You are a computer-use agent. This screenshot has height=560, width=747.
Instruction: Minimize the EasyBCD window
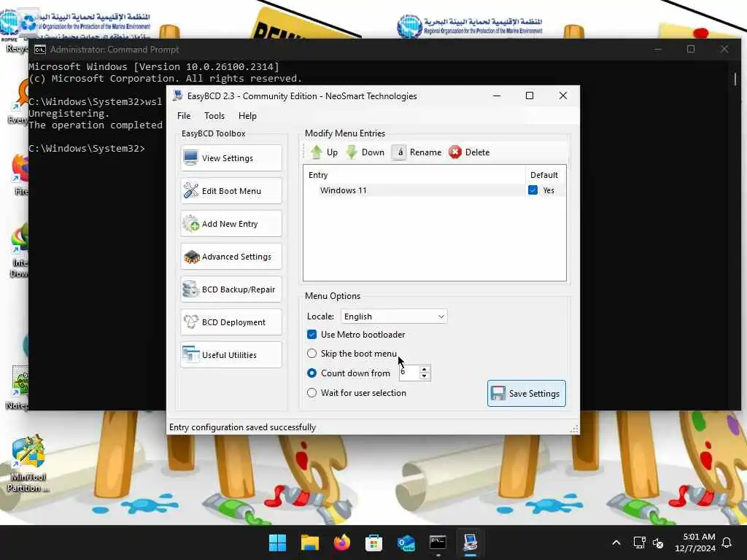496,96
